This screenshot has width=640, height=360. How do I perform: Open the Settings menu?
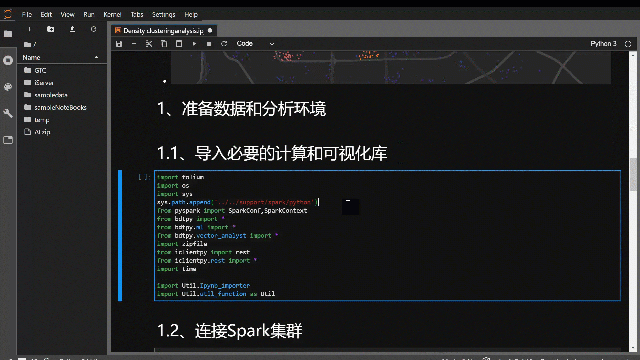pyautogui.click(x=163, y=15)
